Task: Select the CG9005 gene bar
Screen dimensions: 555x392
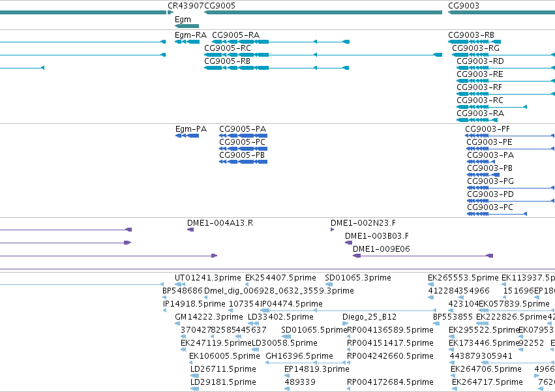Action: point(323,12)
